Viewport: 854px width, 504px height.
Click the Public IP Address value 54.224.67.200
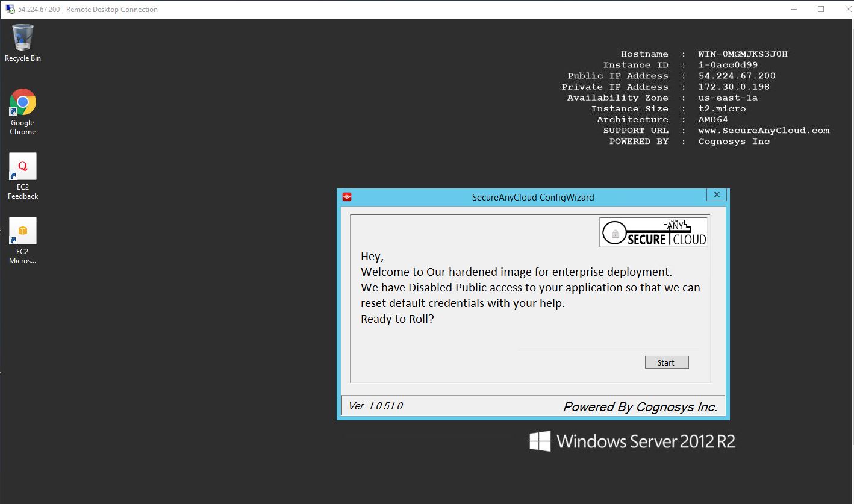(x=737, y=76)
